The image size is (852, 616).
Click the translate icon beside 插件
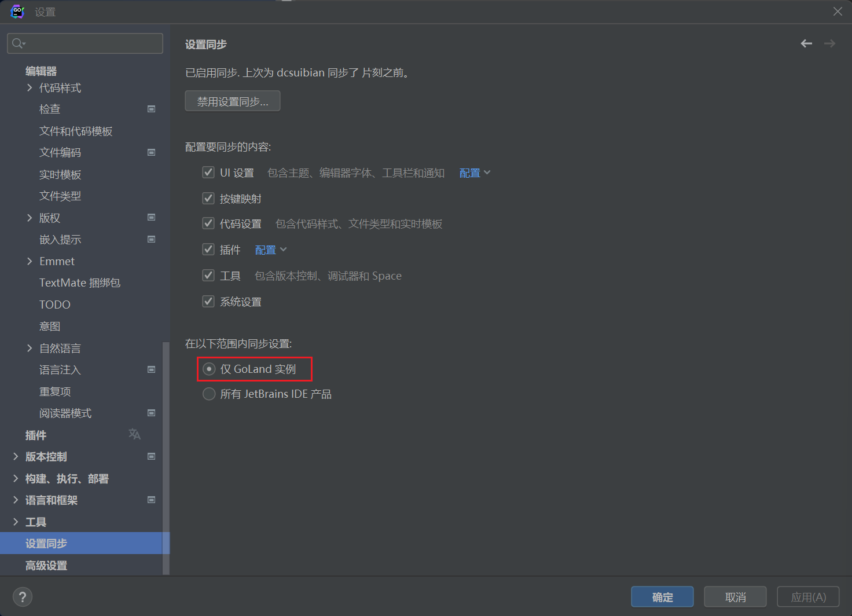pos(134,434)
